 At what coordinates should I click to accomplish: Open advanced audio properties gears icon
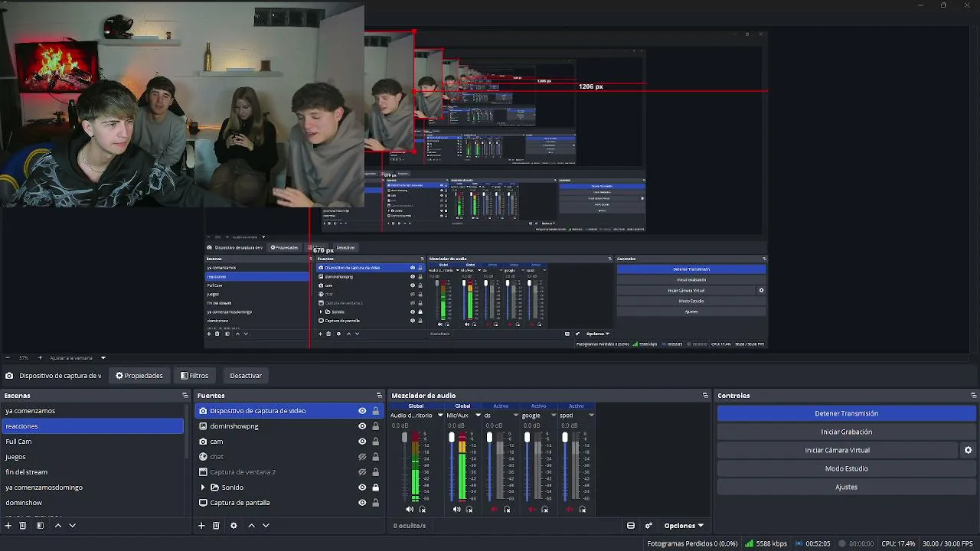coord(648,526)
